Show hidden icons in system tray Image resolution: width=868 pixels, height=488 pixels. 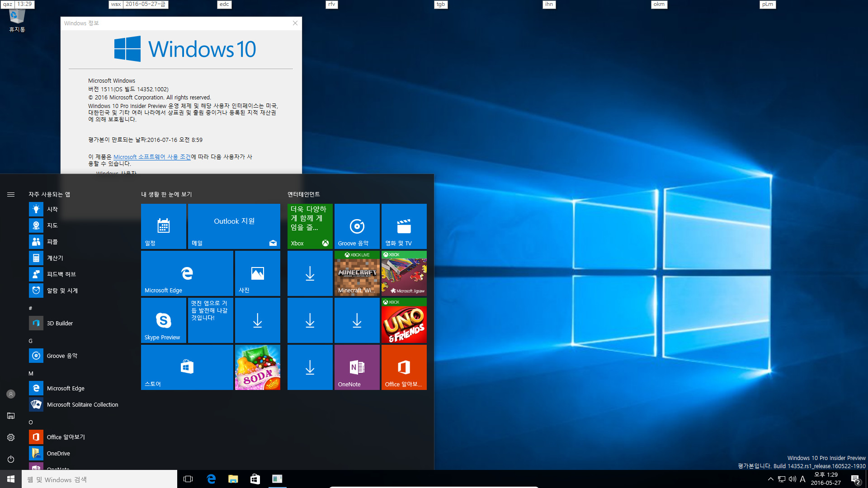[x=770, y=479]
